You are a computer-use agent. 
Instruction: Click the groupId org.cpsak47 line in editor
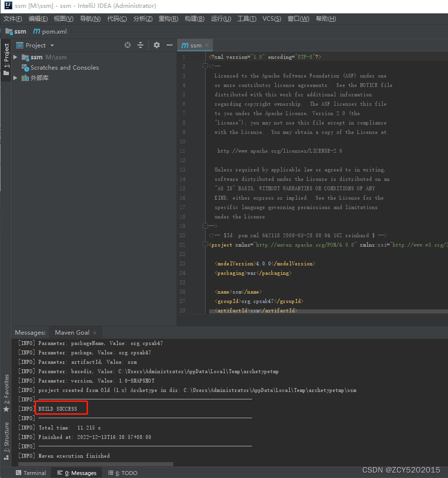tap(259, 301)
